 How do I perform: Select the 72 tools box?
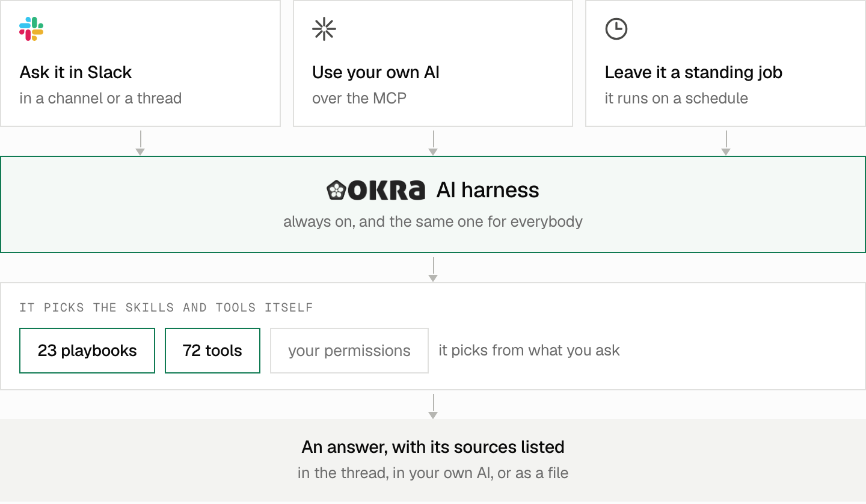[212, 351]
